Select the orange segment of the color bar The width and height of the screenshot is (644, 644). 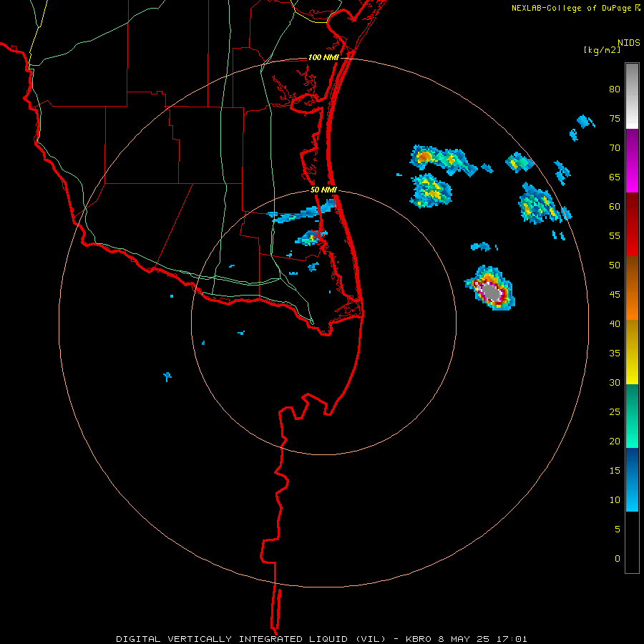pos(632,288)
